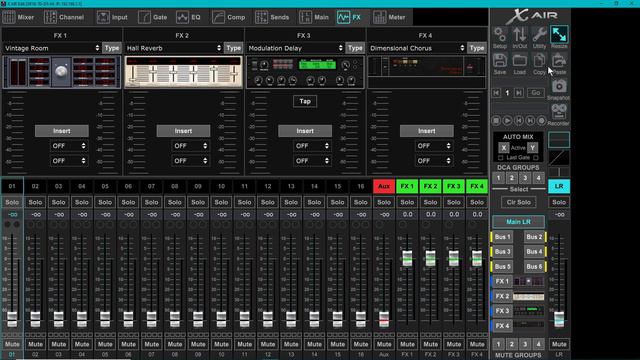Click the Vintage Room effect thumbnail
The width and height of the screenshot is (640, 360).
point(62,72)
